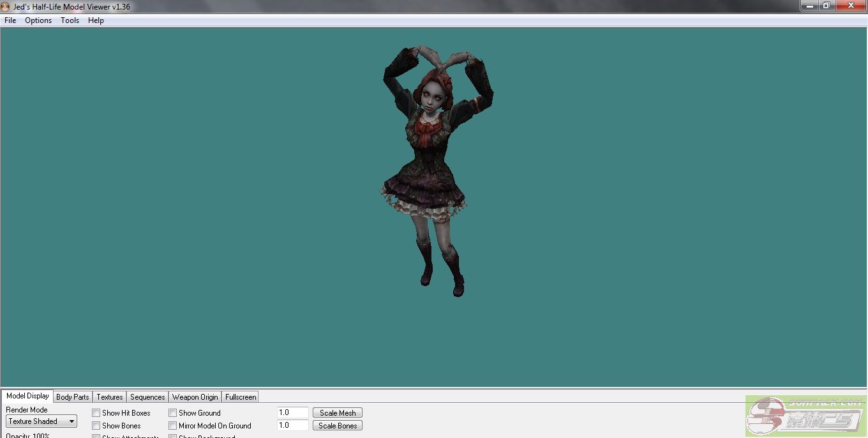Open the Textures tab

point(110,396)
